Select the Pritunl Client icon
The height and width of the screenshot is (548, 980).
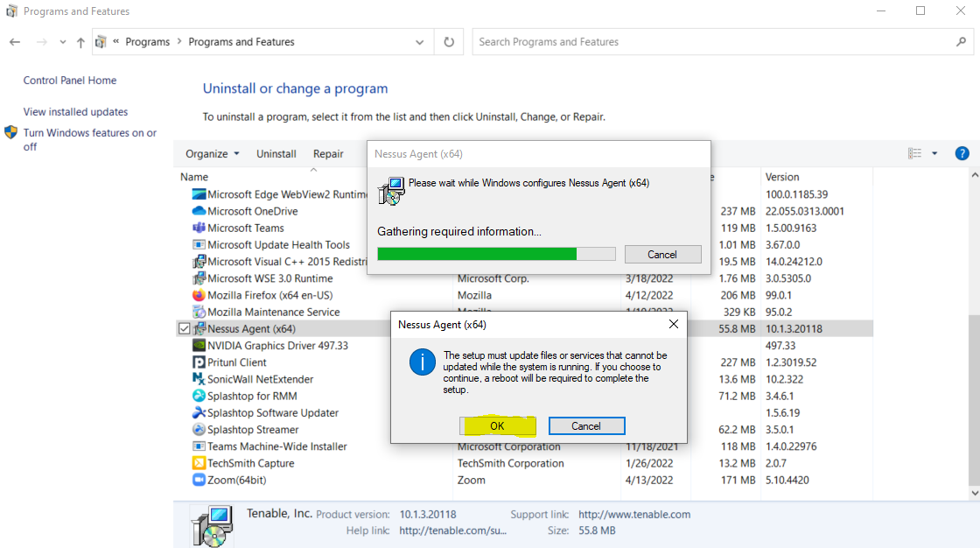pyautogui.click(x=199, y=362)
